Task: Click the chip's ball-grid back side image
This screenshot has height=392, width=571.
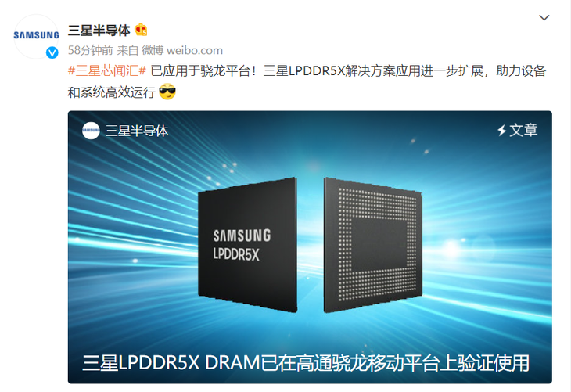Action: (x=373, y=245)
